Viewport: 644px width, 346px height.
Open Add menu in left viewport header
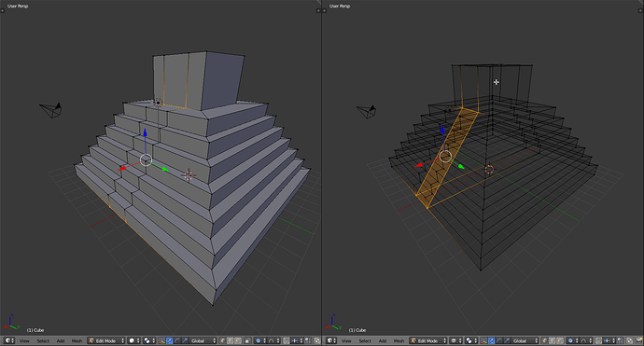pyautogui.click(x=61, y=340)
